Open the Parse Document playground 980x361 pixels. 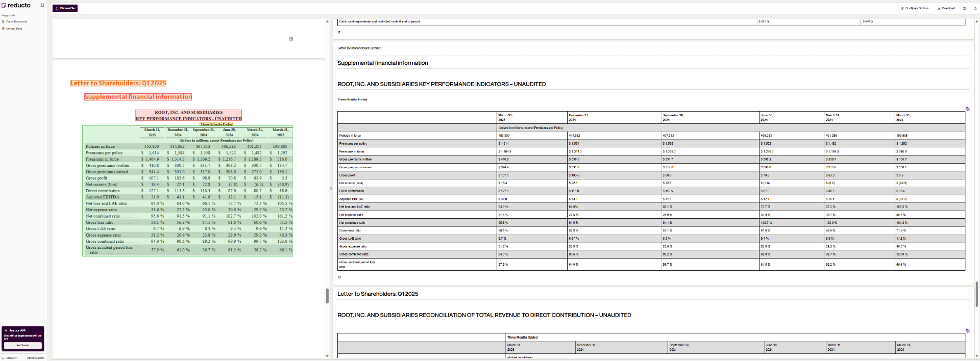pyautogui.click(x=15, y=21)
